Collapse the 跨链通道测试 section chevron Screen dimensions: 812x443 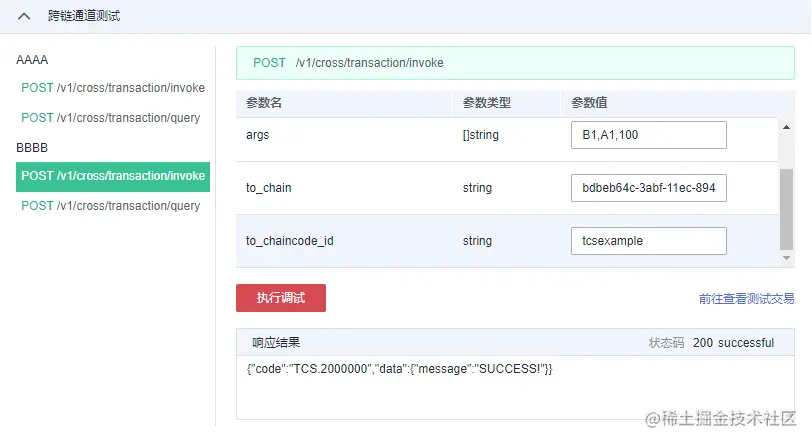tap(24, 16)
